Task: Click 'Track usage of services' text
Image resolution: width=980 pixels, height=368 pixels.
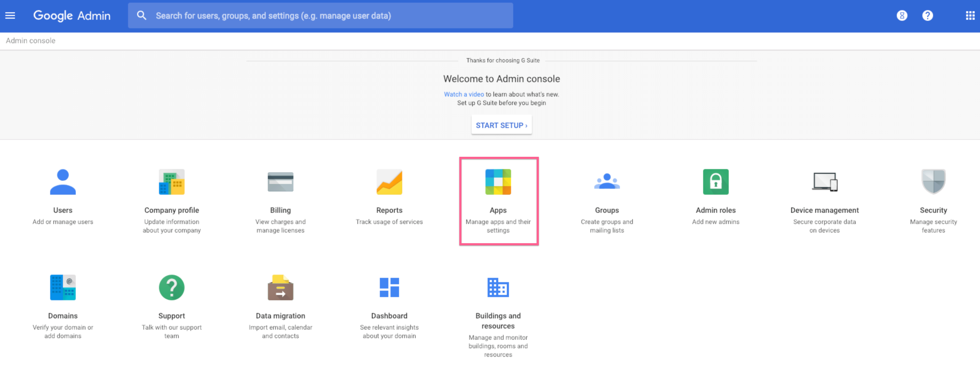Action: [x=389, y=222]
